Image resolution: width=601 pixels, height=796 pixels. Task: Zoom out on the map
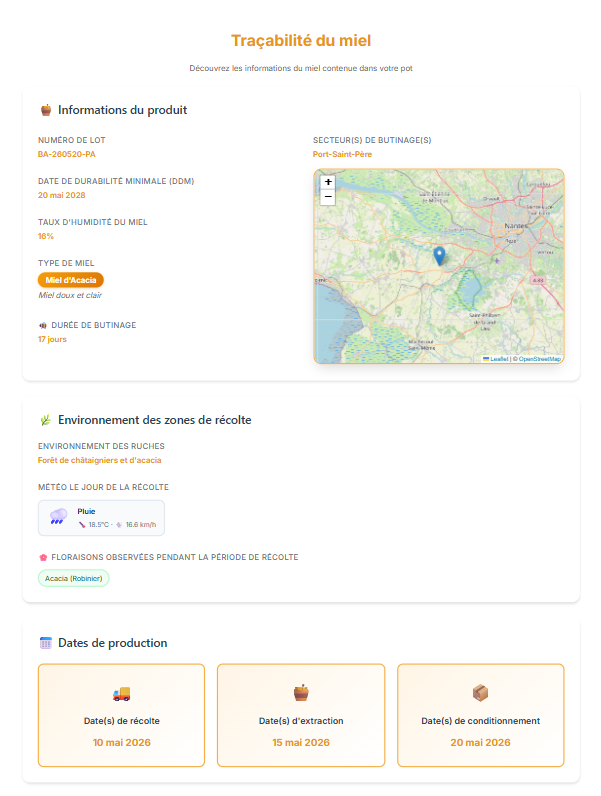tap(328, 197)
